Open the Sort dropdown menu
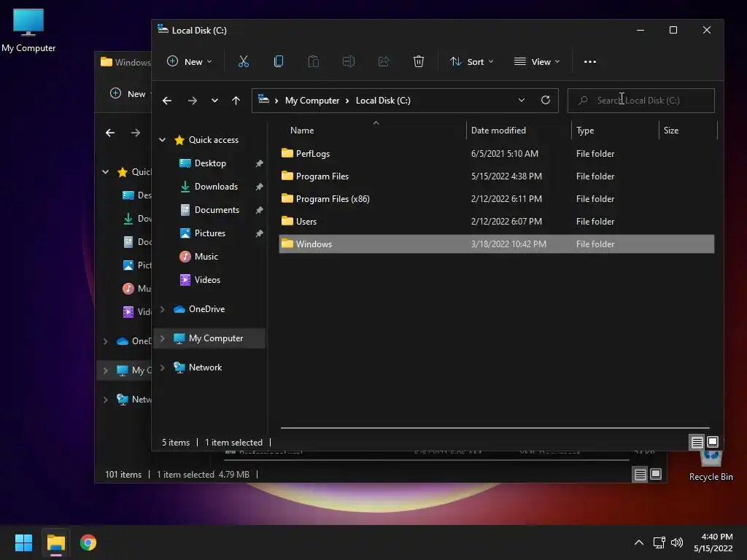The width and height of the screenshot is (747, 560). pyautogui.click(x=472, y=61)
